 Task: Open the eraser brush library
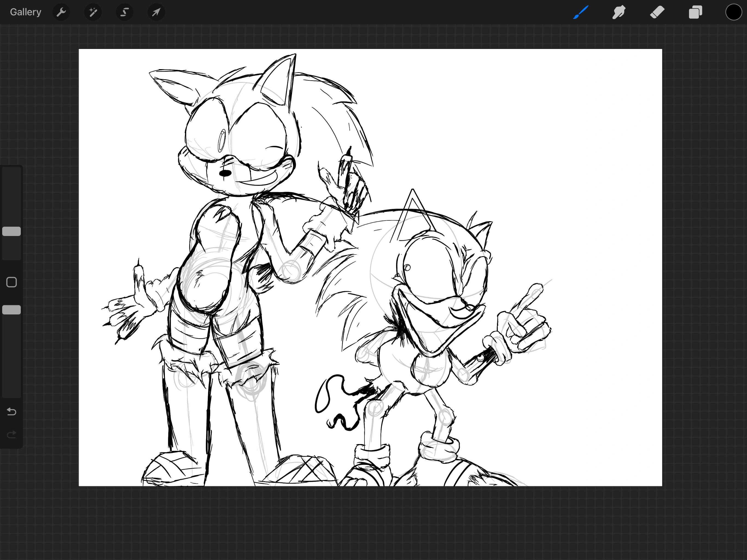(657, 12)
